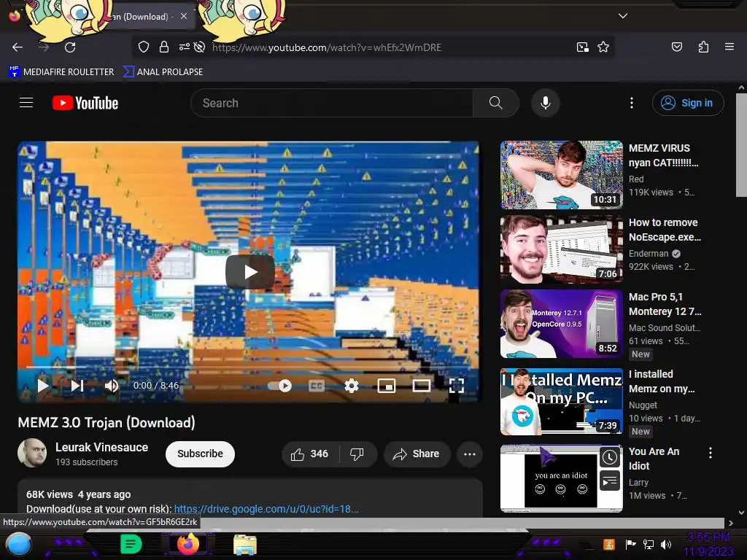This screenshot has height=560, width=747.
Task: Save page to Pocket
Action: [676, 47]
